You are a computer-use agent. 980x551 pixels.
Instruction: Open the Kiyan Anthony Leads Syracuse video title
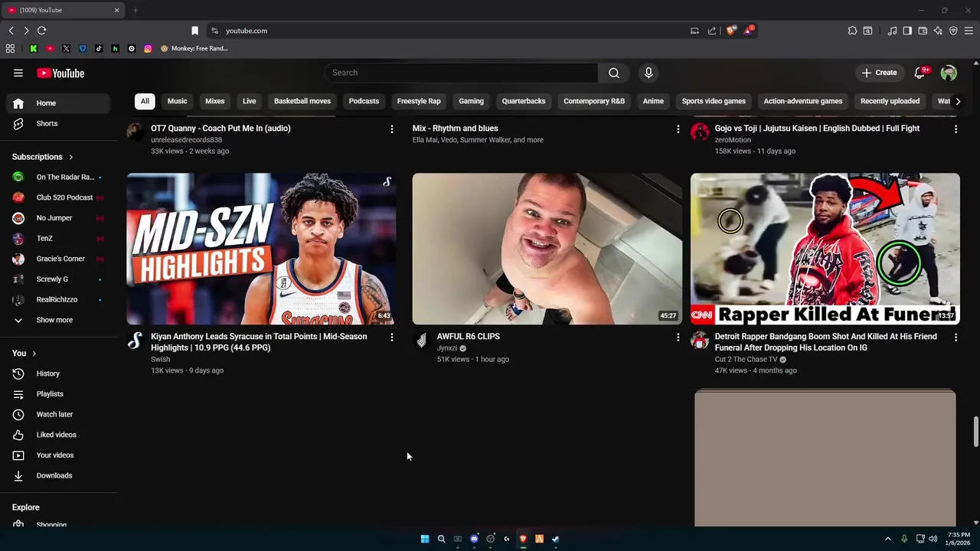point(259,342)
